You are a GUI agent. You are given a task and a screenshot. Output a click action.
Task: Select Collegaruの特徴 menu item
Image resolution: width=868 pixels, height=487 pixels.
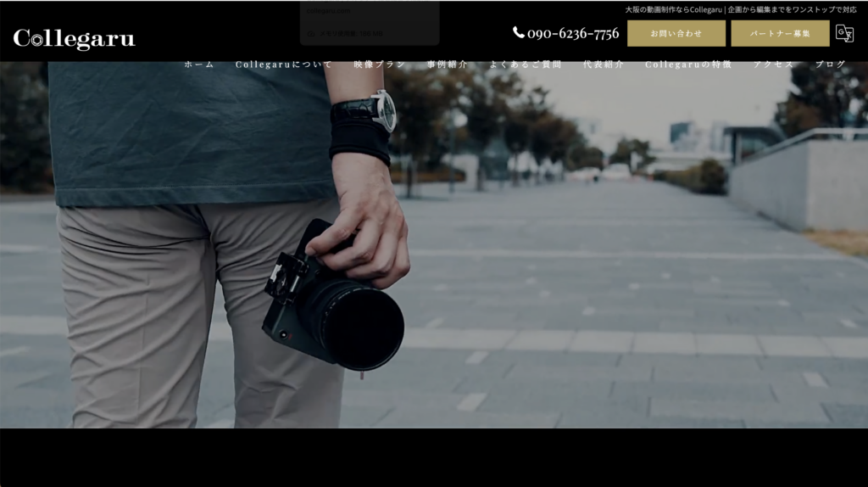point(688,64)
